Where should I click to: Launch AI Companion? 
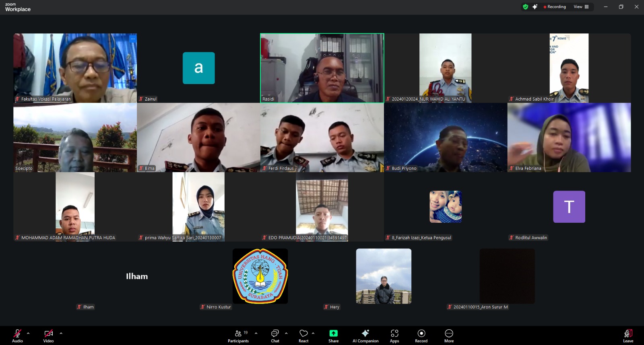click(365, 335)
